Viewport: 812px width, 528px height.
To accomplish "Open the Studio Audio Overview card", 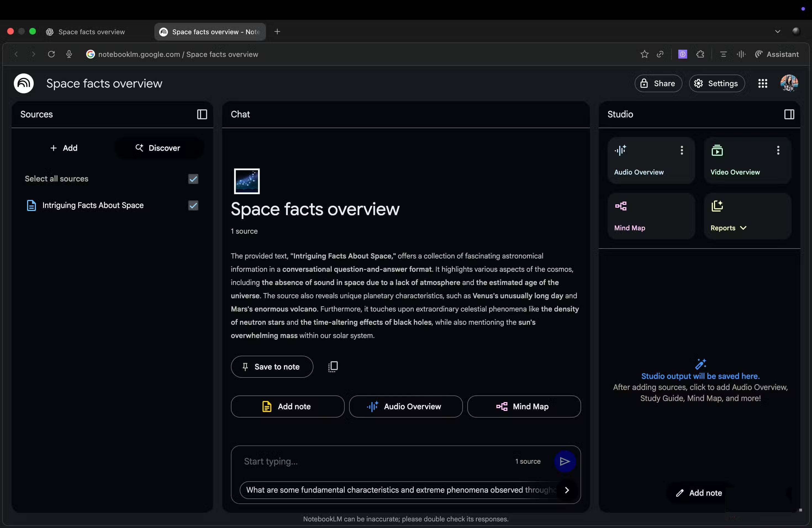I will tap(651, 160).
